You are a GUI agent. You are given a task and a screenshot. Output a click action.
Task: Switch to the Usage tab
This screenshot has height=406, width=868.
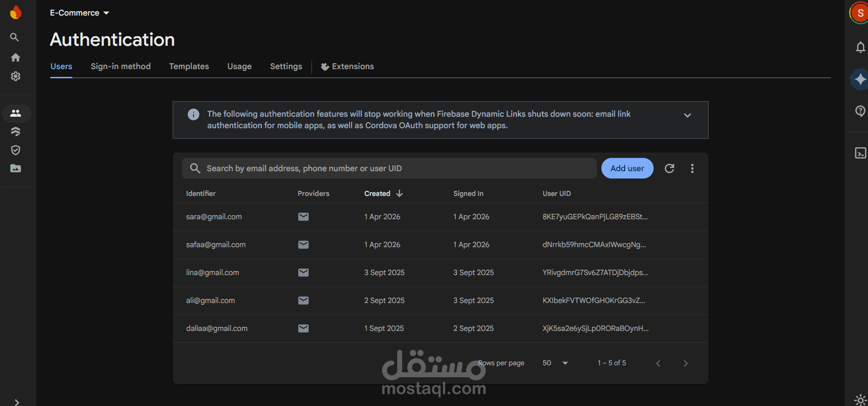click(x=240, y=66)
